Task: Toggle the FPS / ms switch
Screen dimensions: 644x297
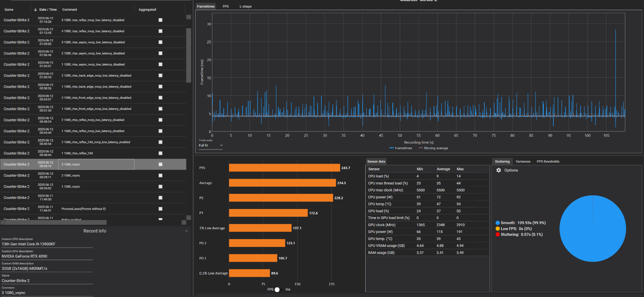Action: (x=277, y=290)
